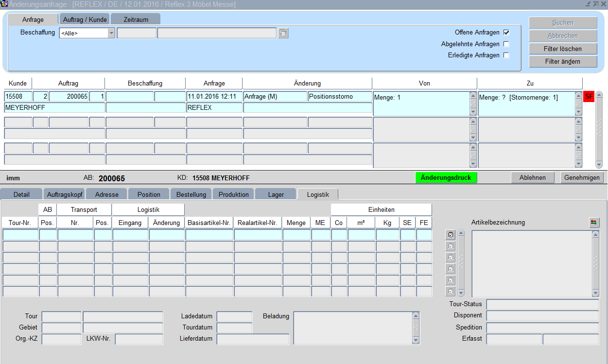Image resolution: width=608 pixels, height=364 pixels.
Task: Click the Filter löschen button
Action: 563,49
